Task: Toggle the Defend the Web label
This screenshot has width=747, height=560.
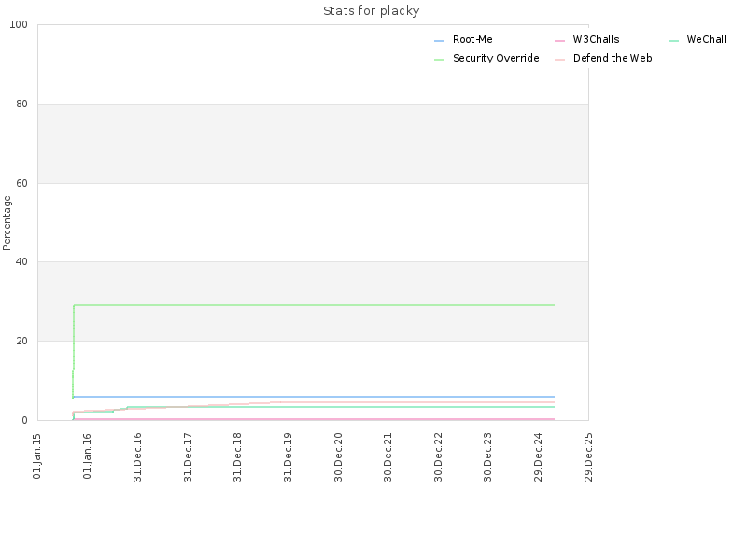Action: tap(613, 58)
